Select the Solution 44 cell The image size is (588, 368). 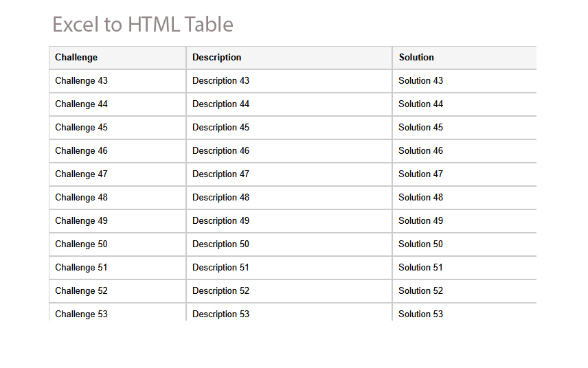pos(464,104)
